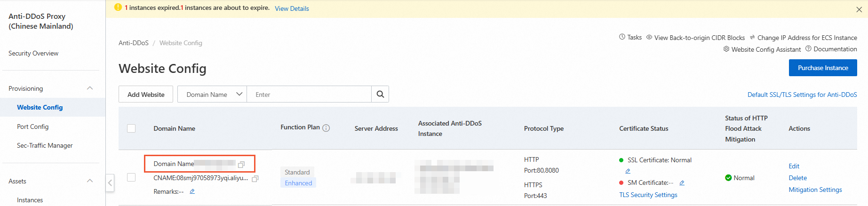Close the expiration notice banner
Image resolution: width=868 pixels, height=206 pixels.
tap(859, 9)
